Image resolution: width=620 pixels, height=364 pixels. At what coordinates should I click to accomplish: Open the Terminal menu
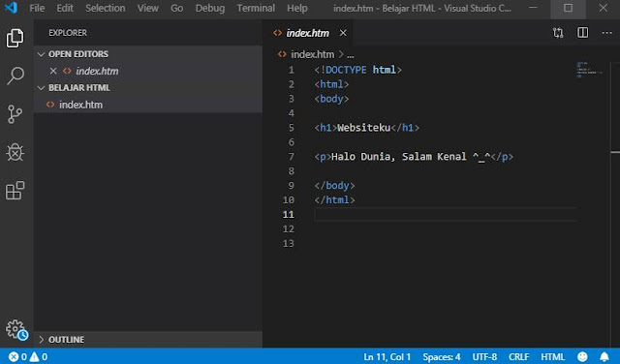pos(256,8)
